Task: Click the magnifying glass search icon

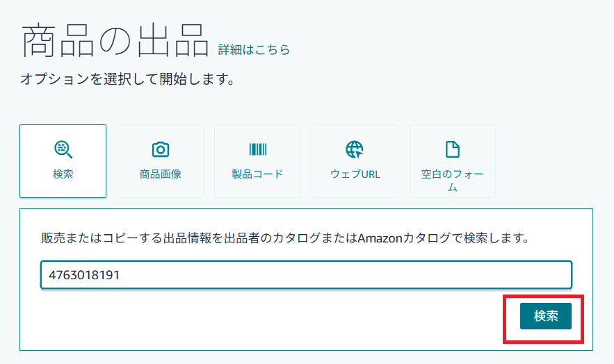Action: (63, 149)
